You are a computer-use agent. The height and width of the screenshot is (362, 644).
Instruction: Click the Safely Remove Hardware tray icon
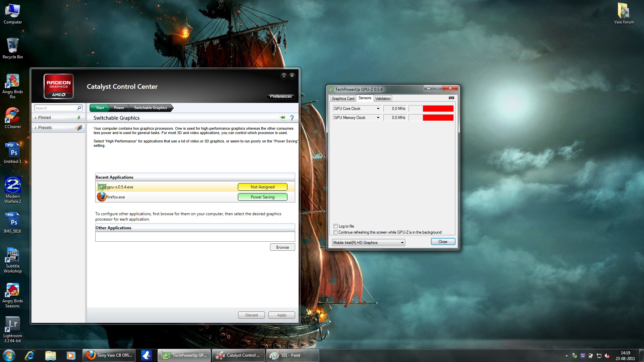[x=575, y=356]
